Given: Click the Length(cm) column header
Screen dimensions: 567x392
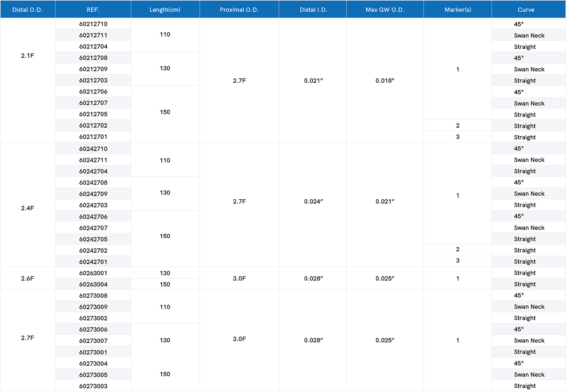Looking at the screenshot, I should 165,10.
